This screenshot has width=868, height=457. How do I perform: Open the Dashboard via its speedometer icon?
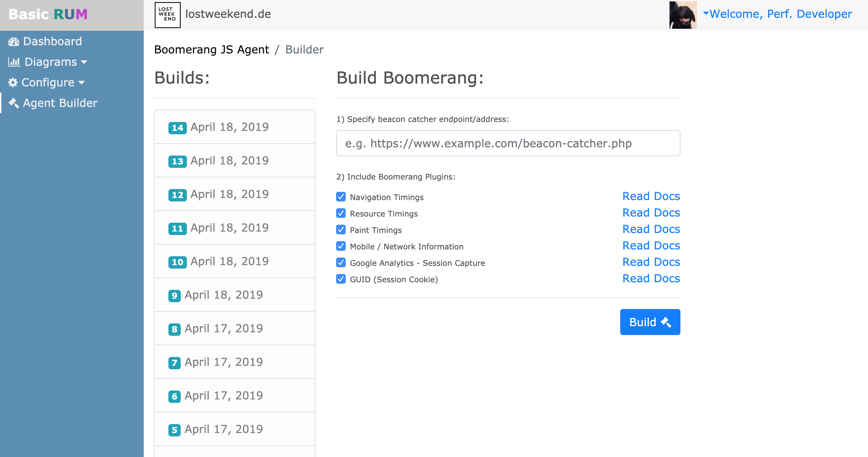pyautogui.click(x=13, y=41)
